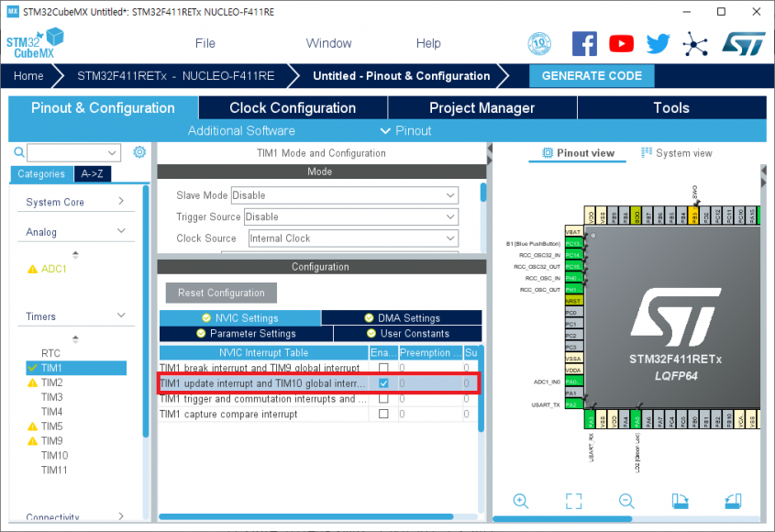Click the ADC1 warning icon
Image resolution: width=775 pixels, height=532 pixels.
click(x=33, y=269)
